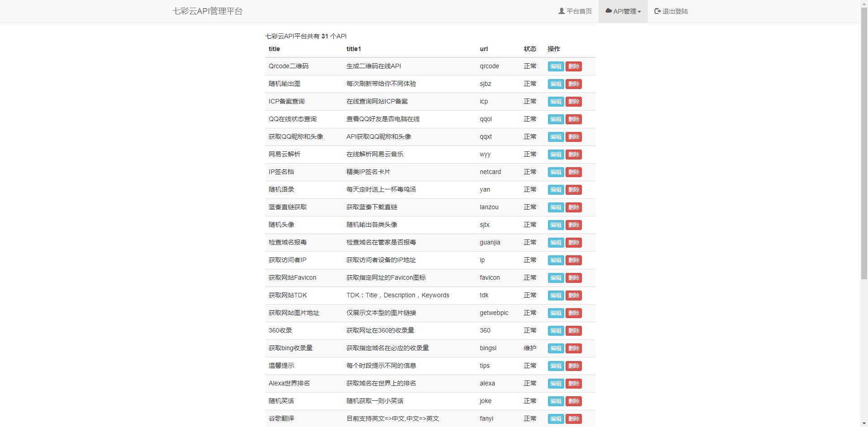Edit the Qrcode二维码 API entry

pyautogui.click(x=555, y=66)
